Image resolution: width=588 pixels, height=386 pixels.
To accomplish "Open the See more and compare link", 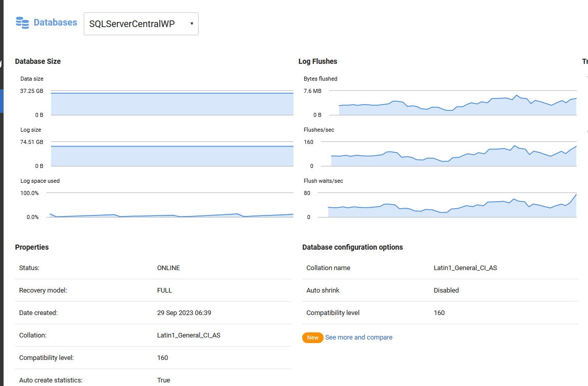I will pos(359,337).
